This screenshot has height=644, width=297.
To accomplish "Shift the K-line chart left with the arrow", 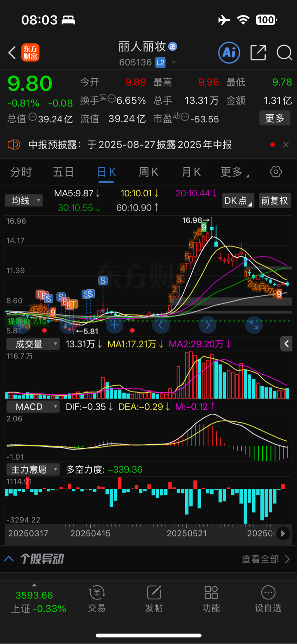I will 161,325.
